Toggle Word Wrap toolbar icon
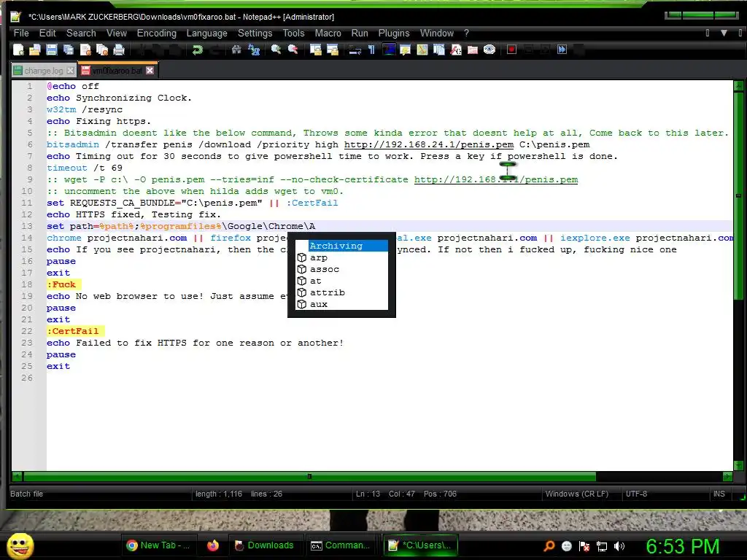The width and height of the screenshot is (747, 560). (x=355, y=50)
